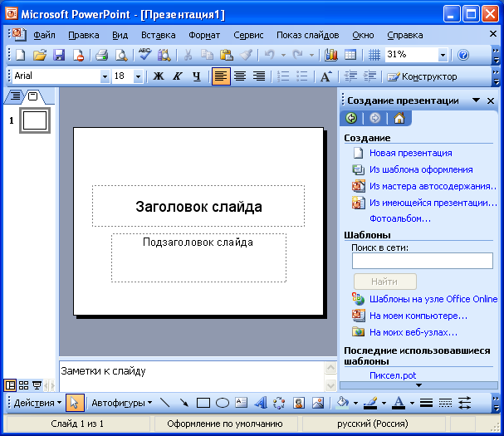Center align the text
The height and width of the screenshot is (436, 504).
(x=240, y=76)
